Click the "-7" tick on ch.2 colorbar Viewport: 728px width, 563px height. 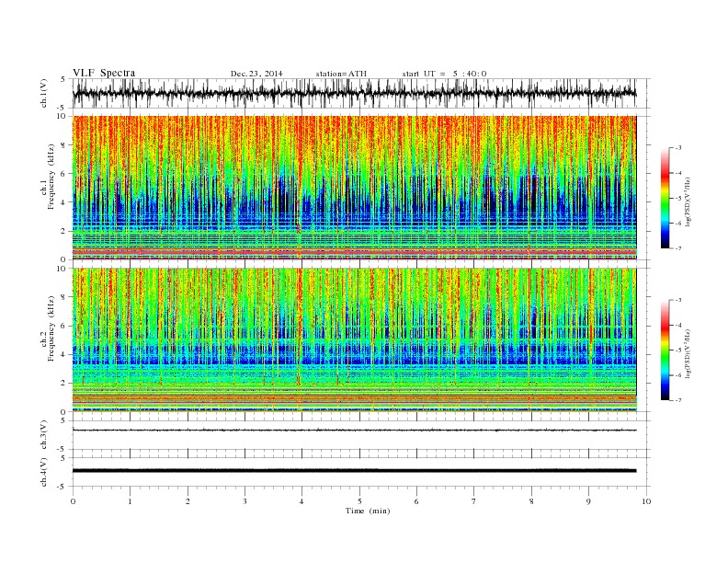pyautogui.click(x=678, y=400)
